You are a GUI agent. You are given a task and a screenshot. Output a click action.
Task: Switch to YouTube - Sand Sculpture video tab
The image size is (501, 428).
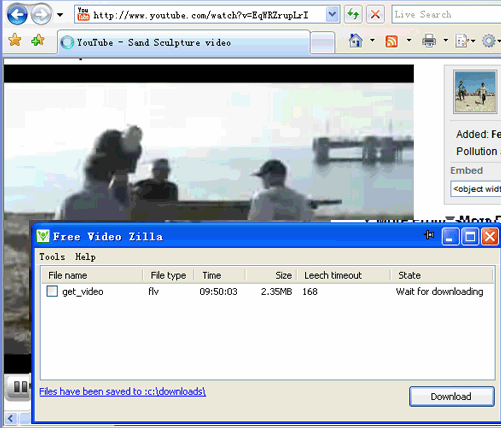pyautogui.click(x=184, y=42)
